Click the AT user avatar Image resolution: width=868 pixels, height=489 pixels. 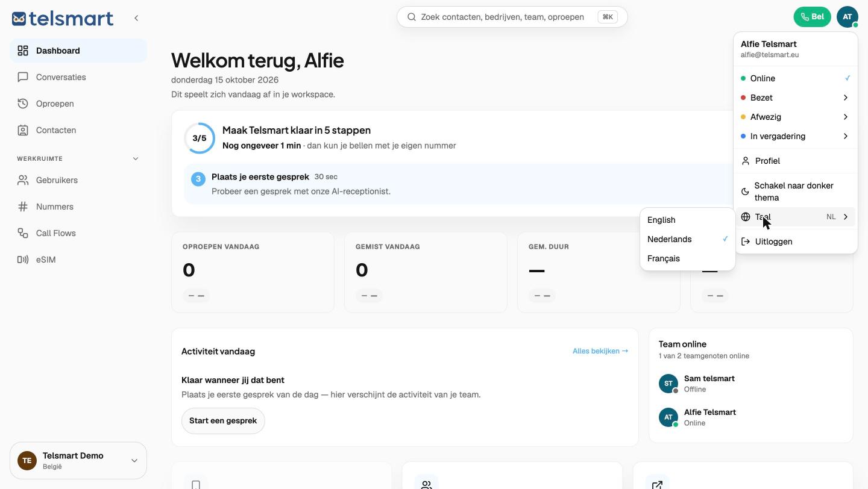click(x=847, y=17)
